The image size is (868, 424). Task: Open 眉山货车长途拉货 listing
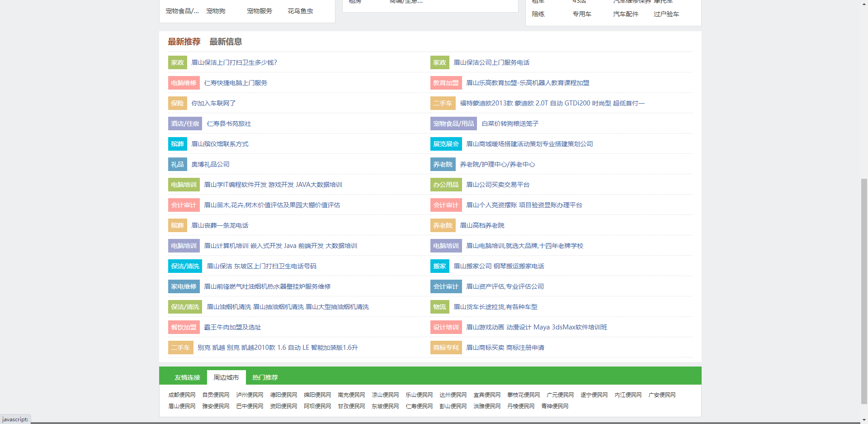495,307
